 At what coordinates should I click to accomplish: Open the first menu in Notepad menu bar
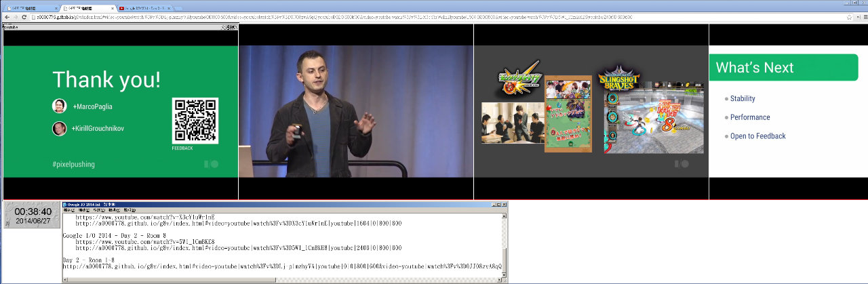[x=68, y=210]
